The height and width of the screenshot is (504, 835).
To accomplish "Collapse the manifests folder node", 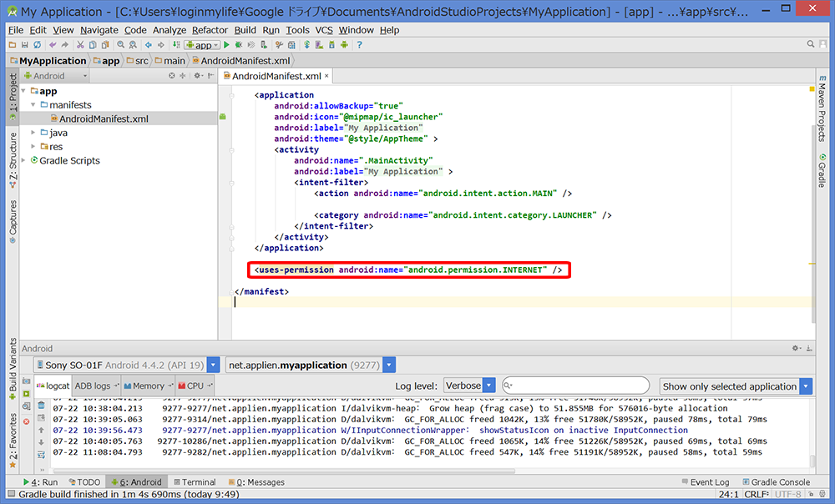I will 33,105.
